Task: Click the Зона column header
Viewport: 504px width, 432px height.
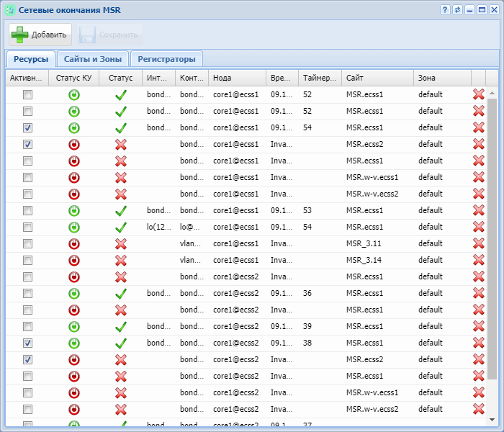Action: point(441,78)
